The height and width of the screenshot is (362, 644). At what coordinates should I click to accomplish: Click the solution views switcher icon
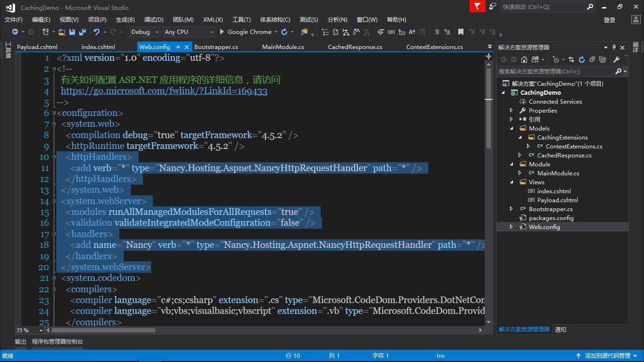pyautogui.click(x=535, y=59)
